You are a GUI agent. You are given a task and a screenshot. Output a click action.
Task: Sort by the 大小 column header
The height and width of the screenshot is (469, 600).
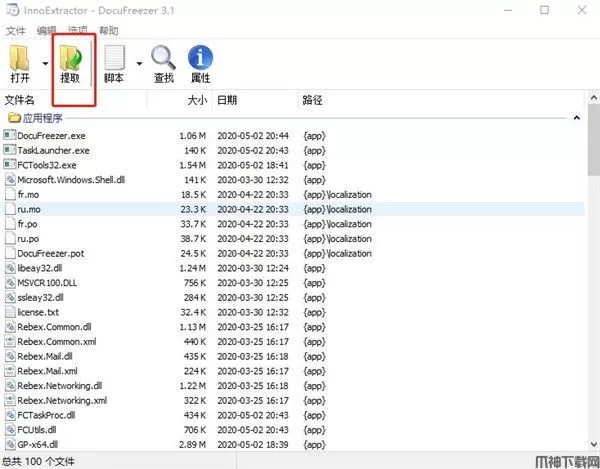(x=196, y=100)
